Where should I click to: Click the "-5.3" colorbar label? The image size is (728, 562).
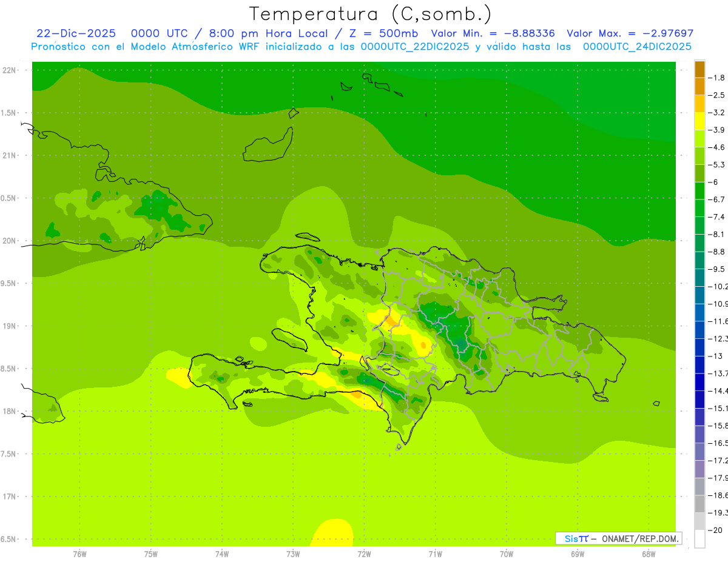click(x=716, y=164)
